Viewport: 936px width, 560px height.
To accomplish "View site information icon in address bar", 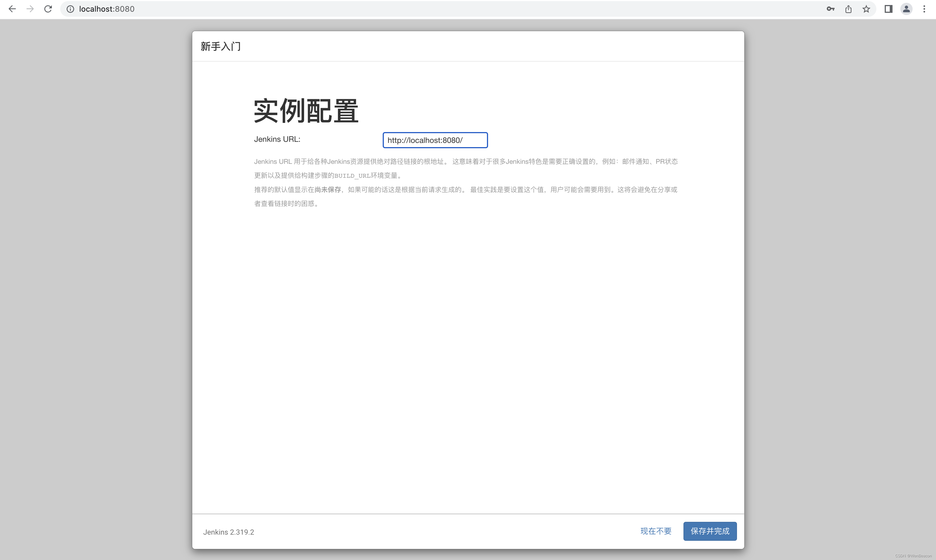I will point(70,9).
